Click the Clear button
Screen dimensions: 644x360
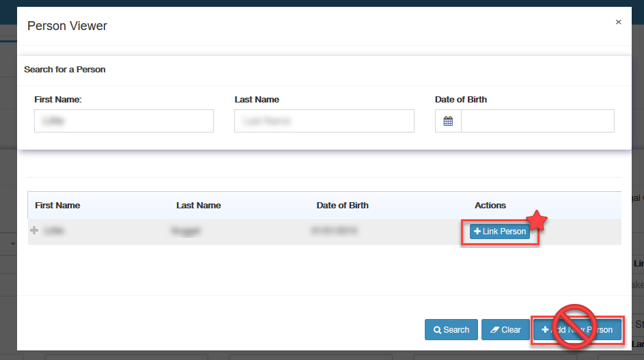pyautogui.click(x=505, y=329)
